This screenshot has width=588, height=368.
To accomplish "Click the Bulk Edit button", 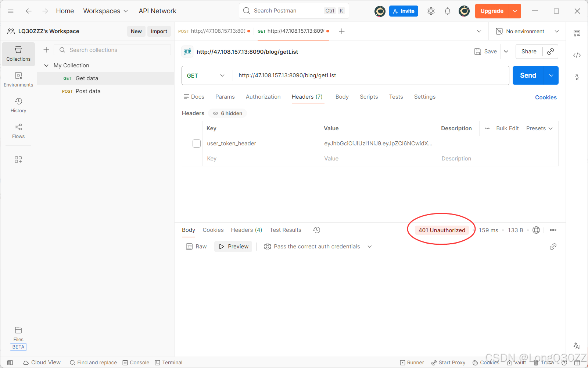I will click(508, 128).
